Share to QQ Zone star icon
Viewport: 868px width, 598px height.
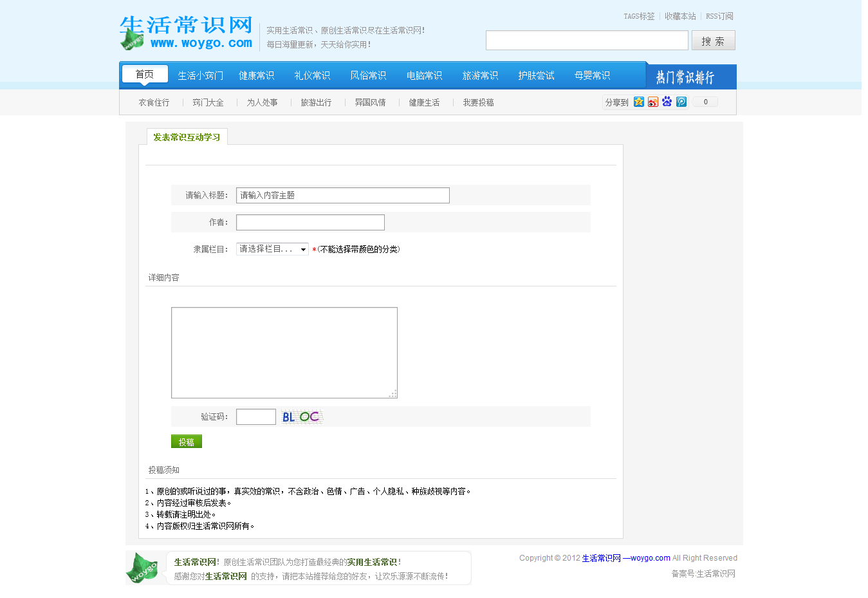639,102
